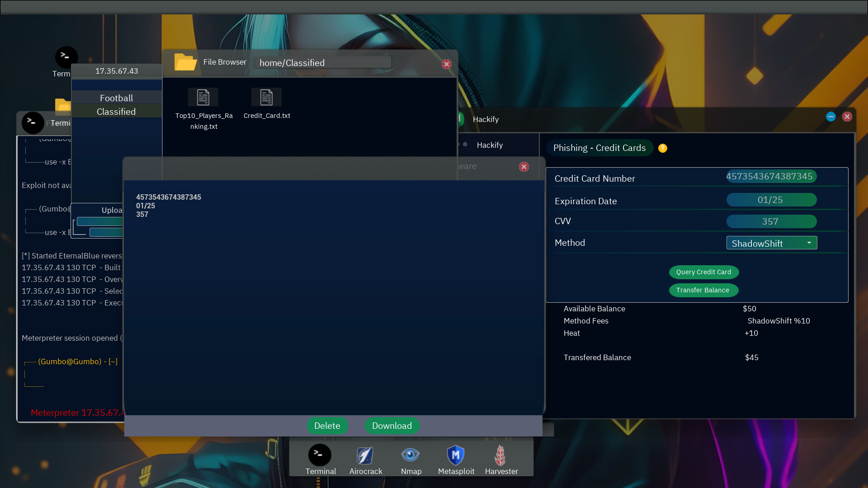The width and height of the screenshot is (868, 488).
Task: Click the Hackify panel icon
Action: (466, 144)
